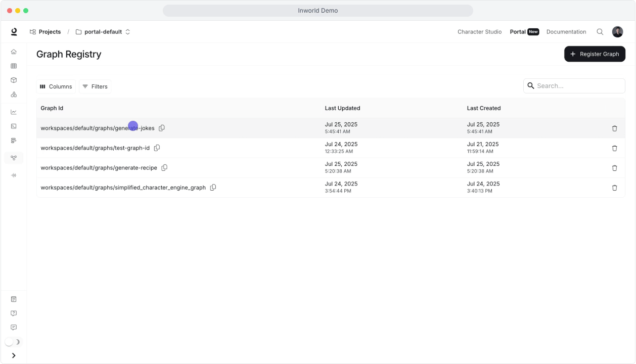Click the Inworld logo in the top-left corner

click(14, 31)
